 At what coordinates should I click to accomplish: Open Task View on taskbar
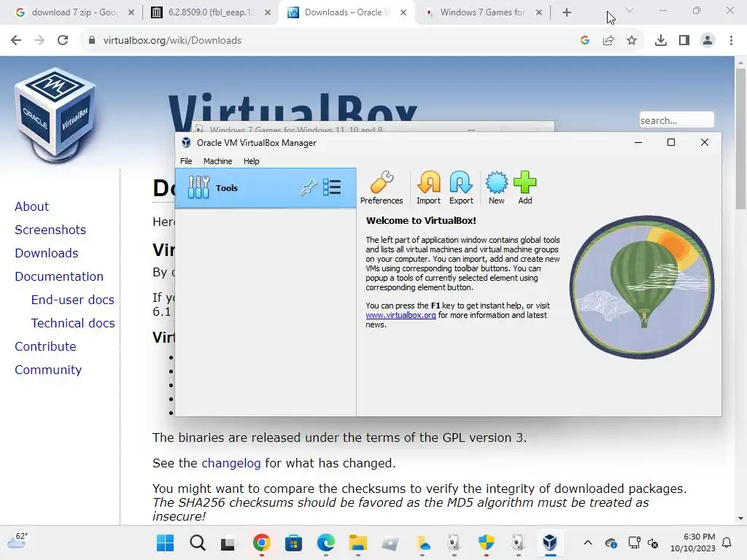tap(229, 542)
